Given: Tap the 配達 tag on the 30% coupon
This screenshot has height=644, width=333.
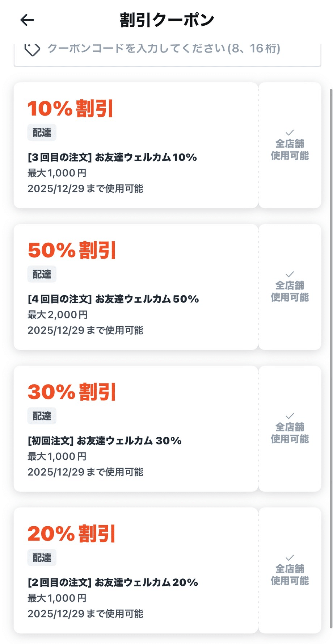Looking at the screenshot, I should coord(42,416).
